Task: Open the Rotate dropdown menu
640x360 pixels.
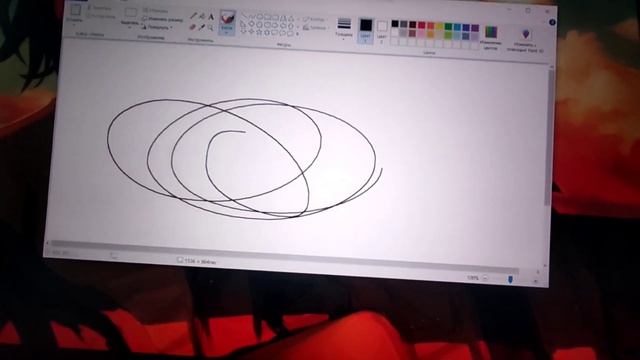Action: [157, 27]
